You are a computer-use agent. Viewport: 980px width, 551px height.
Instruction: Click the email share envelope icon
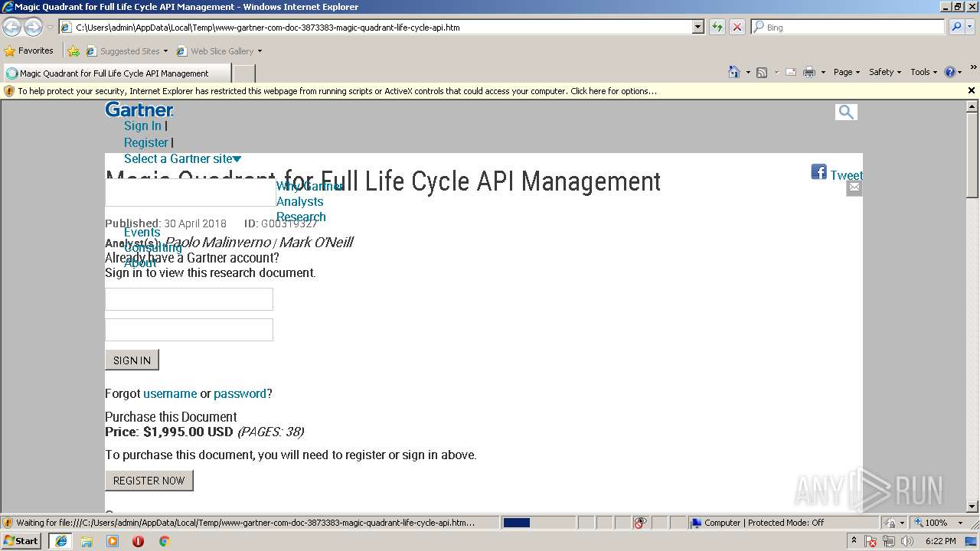pyautogui.click(x=854, y=187)
